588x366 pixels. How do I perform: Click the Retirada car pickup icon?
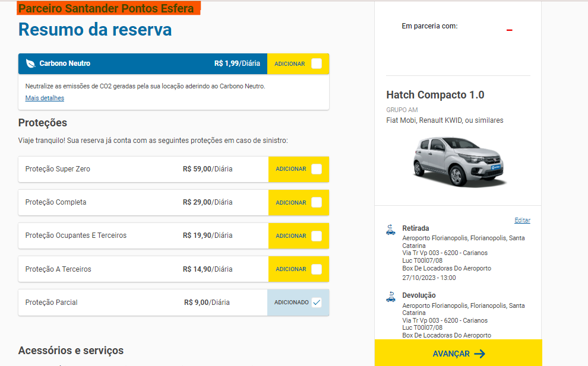point(391,230)
